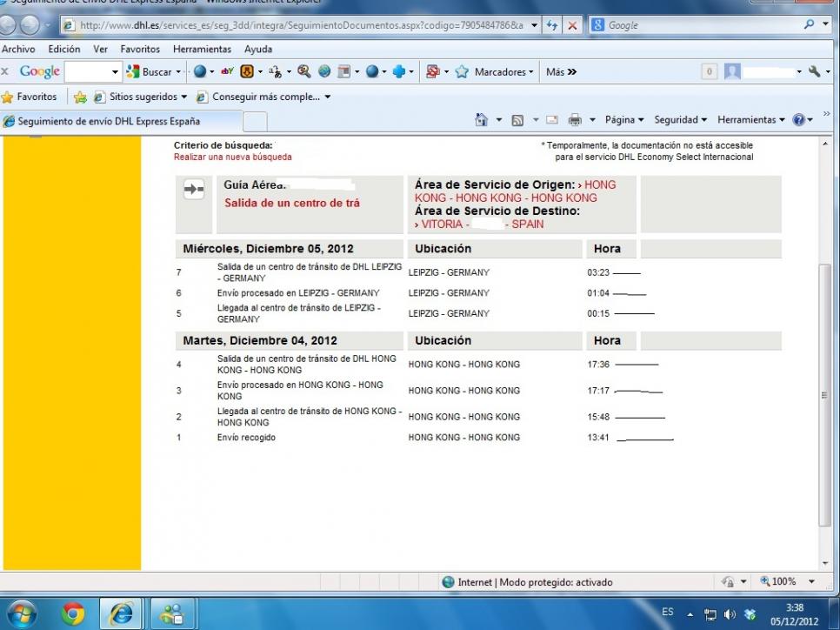The image size is (840, 630).
Task: Click the refresh page icon
Action: 552,25
